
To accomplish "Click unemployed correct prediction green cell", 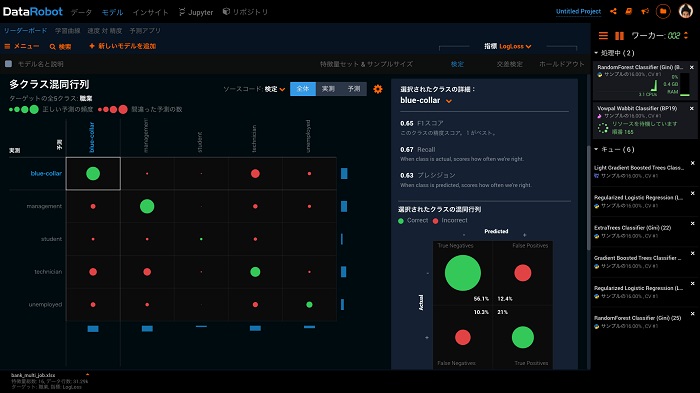I will [x=309, y=304].
